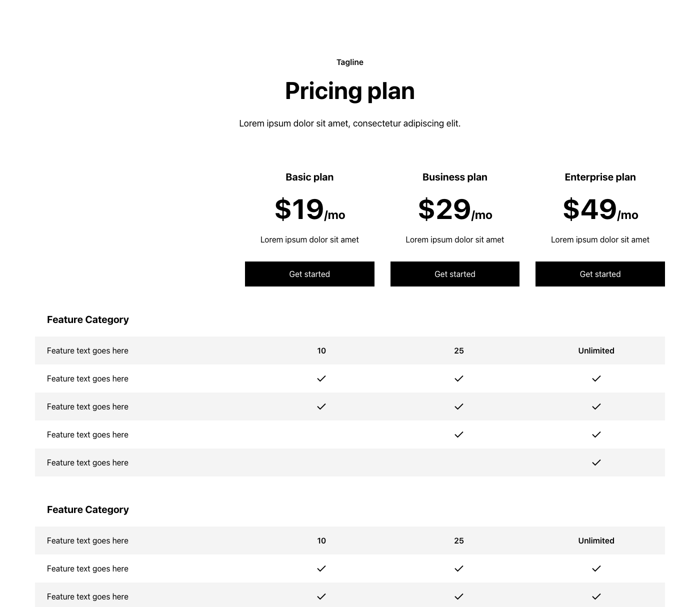Click the lone checkmark in first category's fifth row

point(596,462)
